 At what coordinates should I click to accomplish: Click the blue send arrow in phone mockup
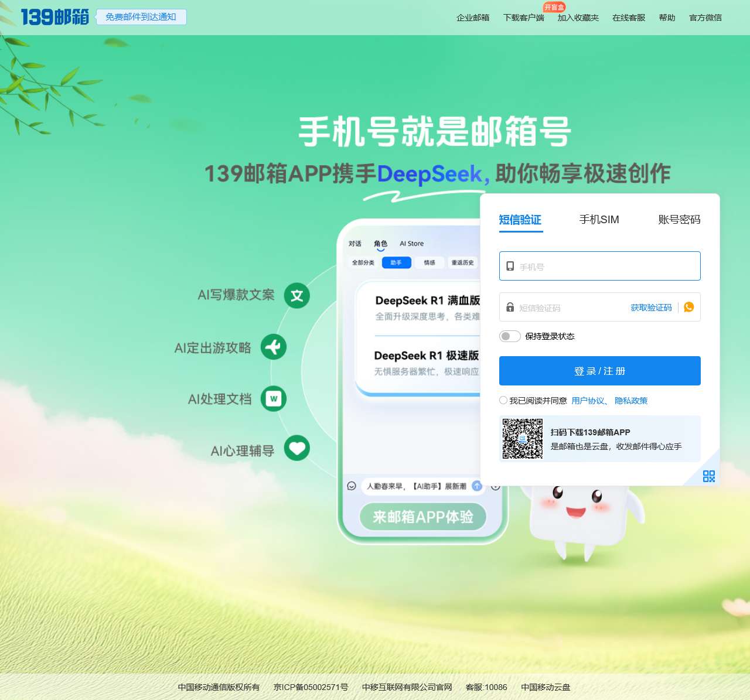(x=477, y=486)
